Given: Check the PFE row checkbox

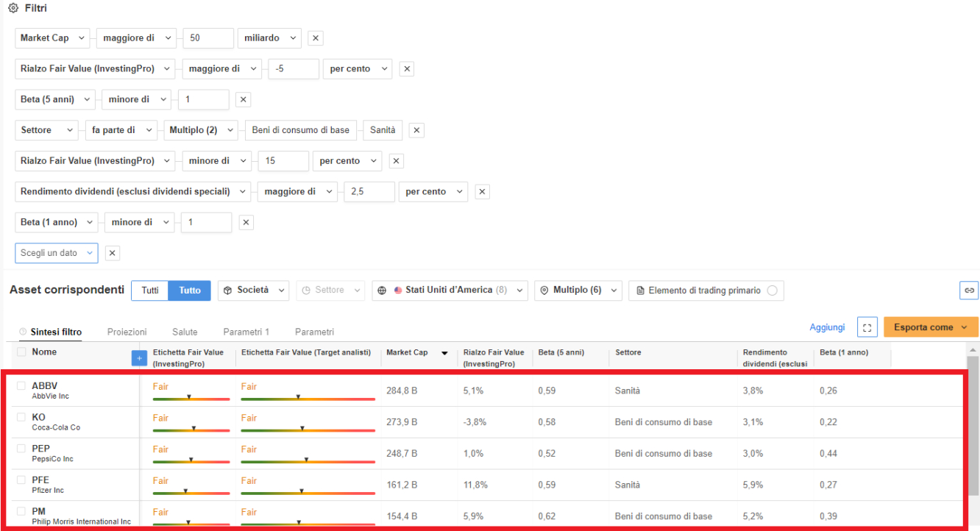Looking at the screenshot, I should [21, 480].
